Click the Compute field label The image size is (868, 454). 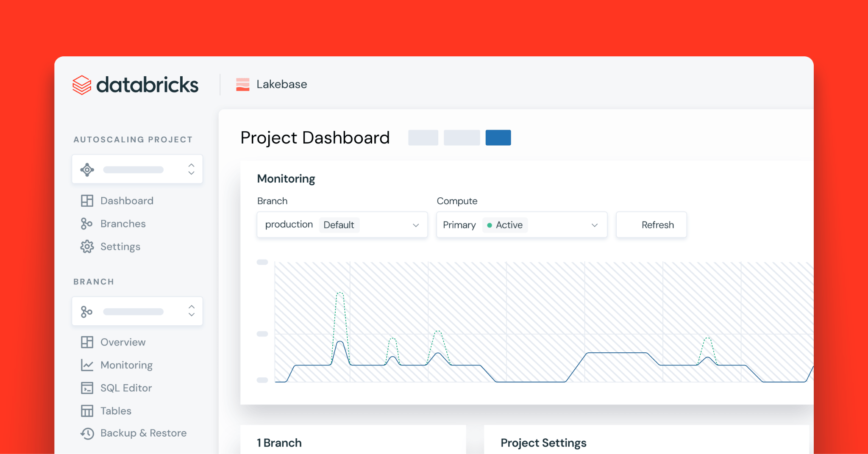click(457, 201)
